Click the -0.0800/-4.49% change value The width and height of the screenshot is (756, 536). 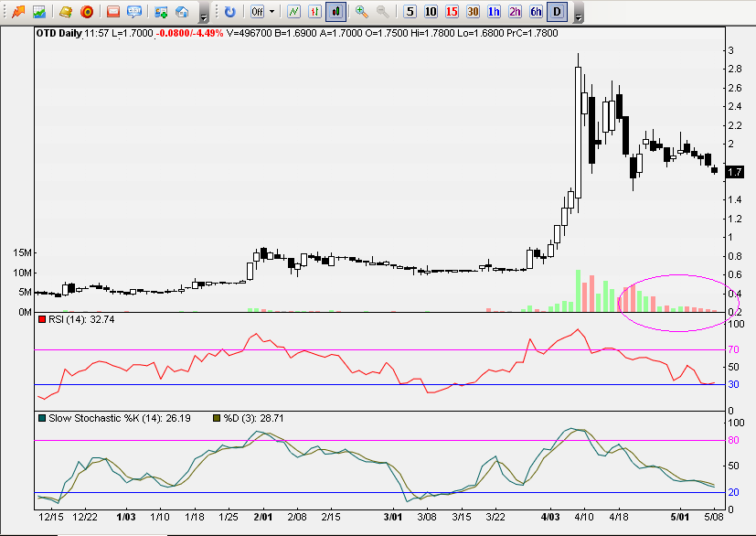coord(189,33)
